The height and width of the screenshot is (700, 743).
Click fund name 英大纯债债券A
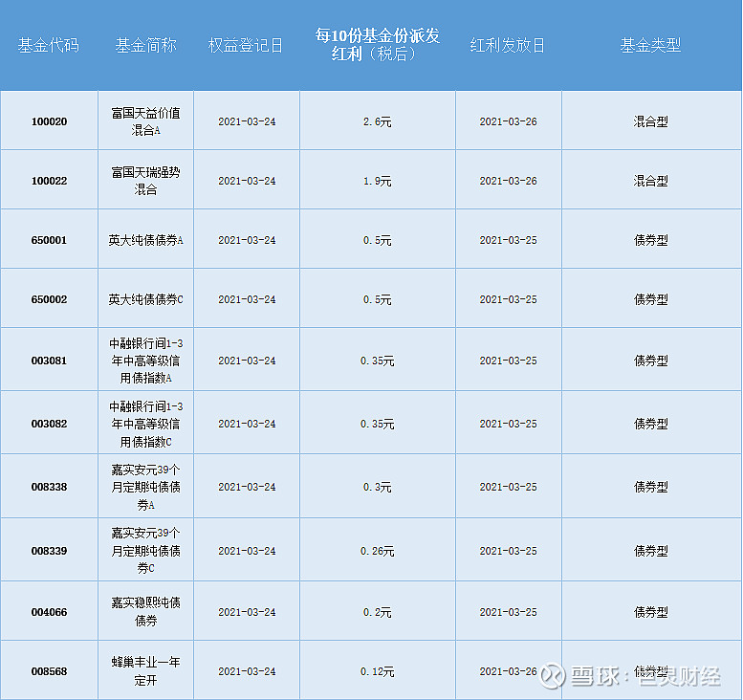[x=146, y=240]
